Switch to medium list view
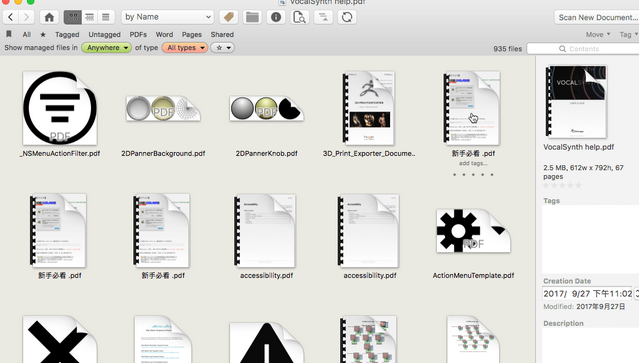 89,17
